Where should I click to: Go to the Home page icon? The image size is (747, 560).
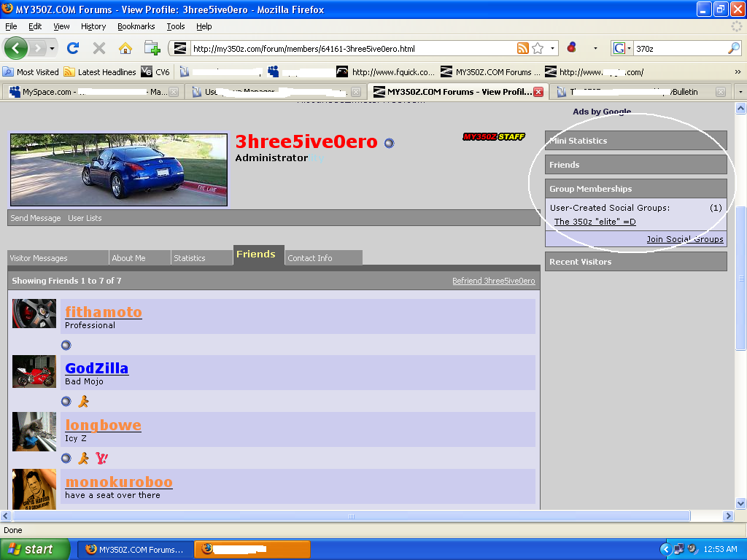click(x=125, y=48)
